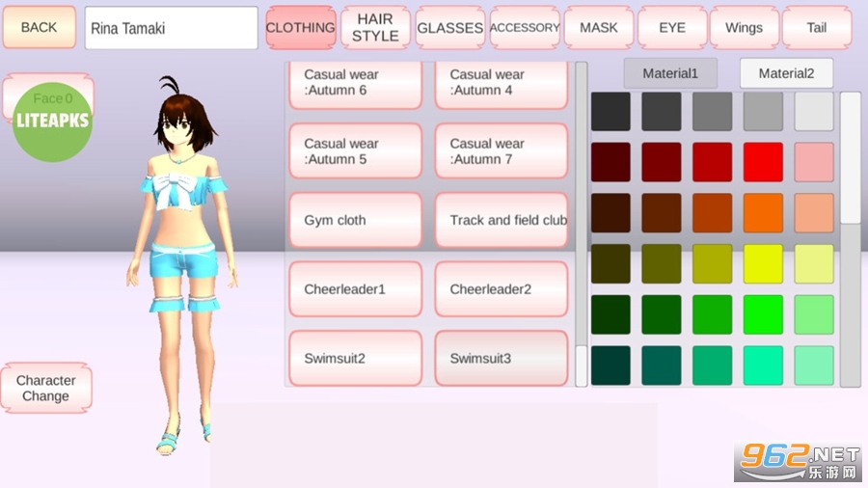Pick the Swimsuit3 outfit
This screenshot has height=488, width=868.
pyautogui.click(x=501, y=359)
